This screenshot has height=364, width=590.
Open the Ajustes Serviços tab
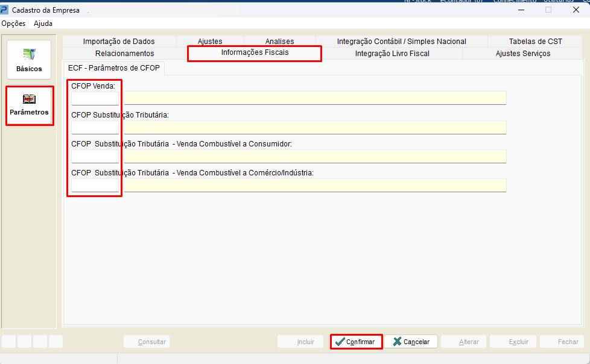(522, 54)
